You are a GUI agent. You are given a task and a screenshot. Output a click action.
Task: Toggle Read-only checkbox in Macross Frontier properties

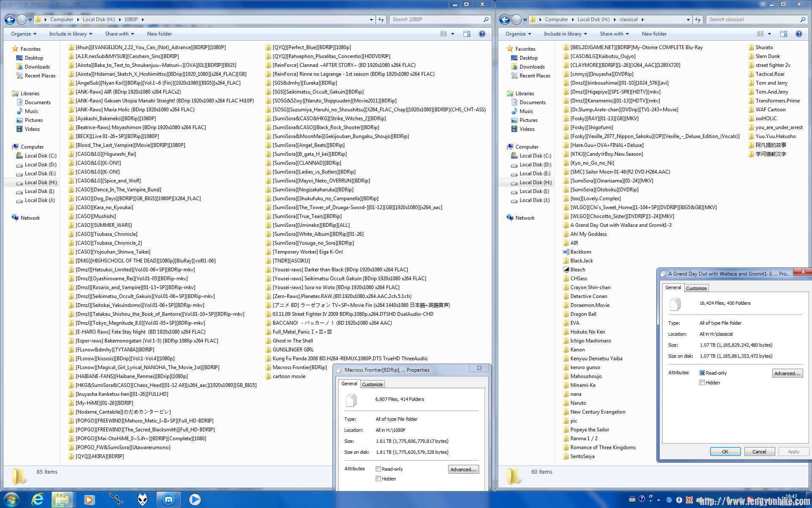[379, 469]
